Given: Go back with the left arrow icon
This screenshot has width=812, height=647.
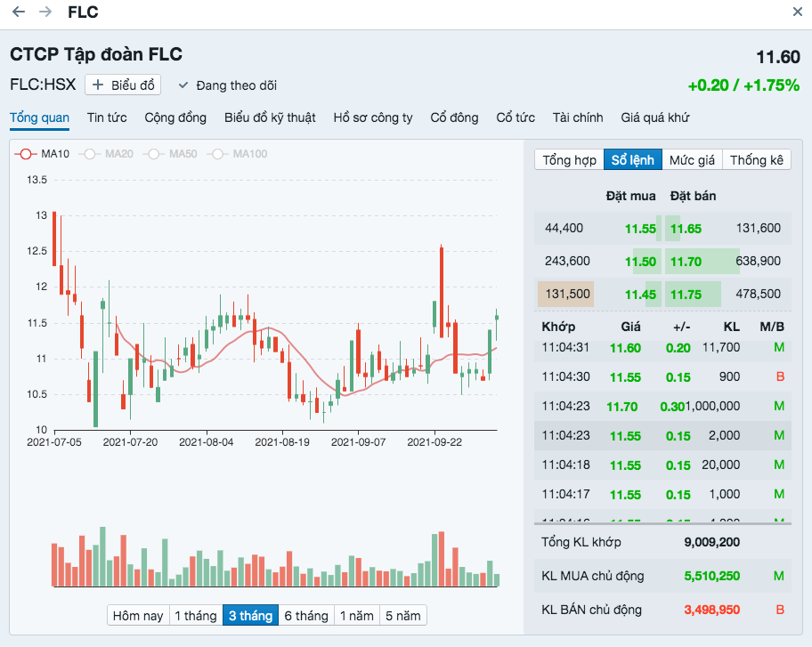Looking at the screenshot, I should [18, 12].
